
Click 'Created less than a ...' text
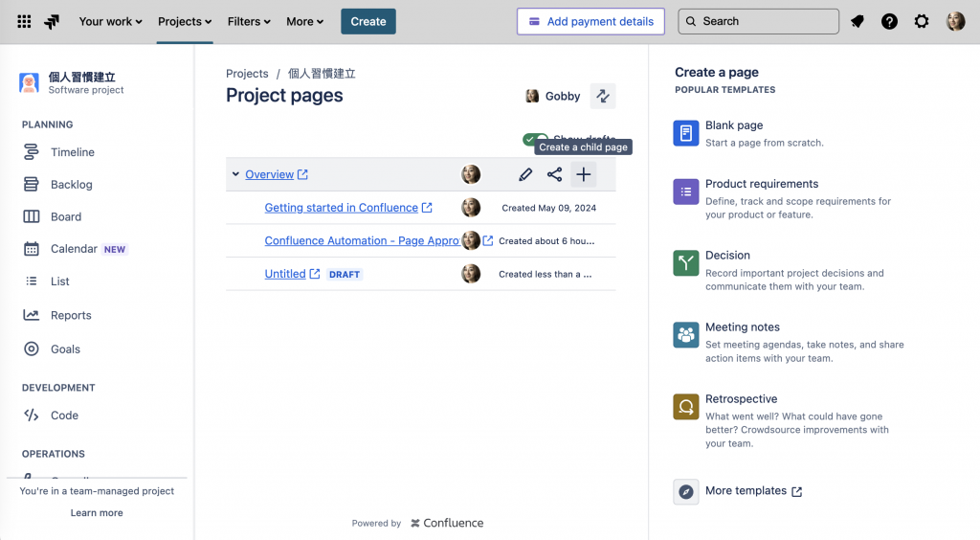click(545, 275)
